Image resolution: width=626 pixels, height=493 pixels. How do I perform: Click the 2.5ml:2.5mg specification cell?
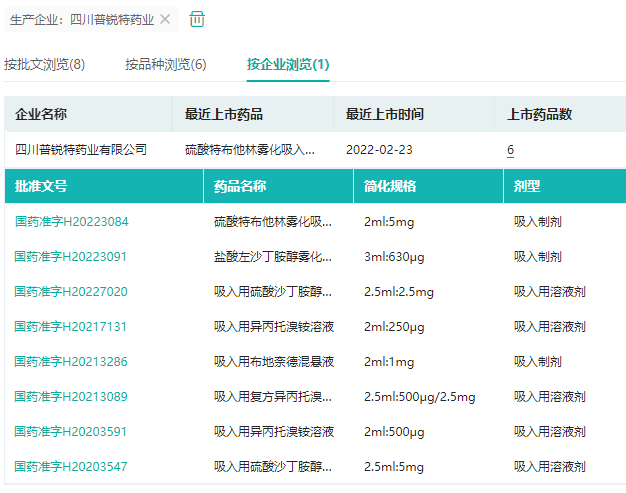tap(399, 292)
